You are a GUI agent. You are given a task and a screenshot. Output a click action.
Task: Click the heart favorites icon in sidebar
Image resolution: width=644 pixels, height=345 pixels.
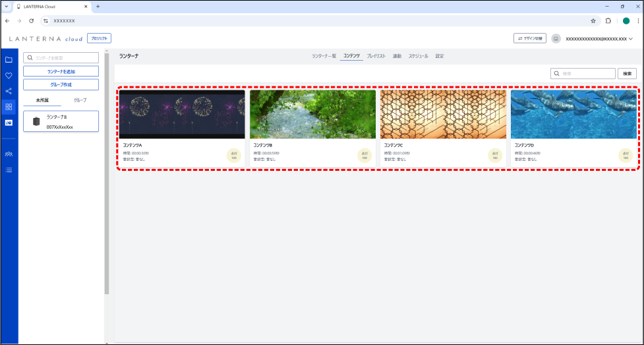[x=9, y=75]
